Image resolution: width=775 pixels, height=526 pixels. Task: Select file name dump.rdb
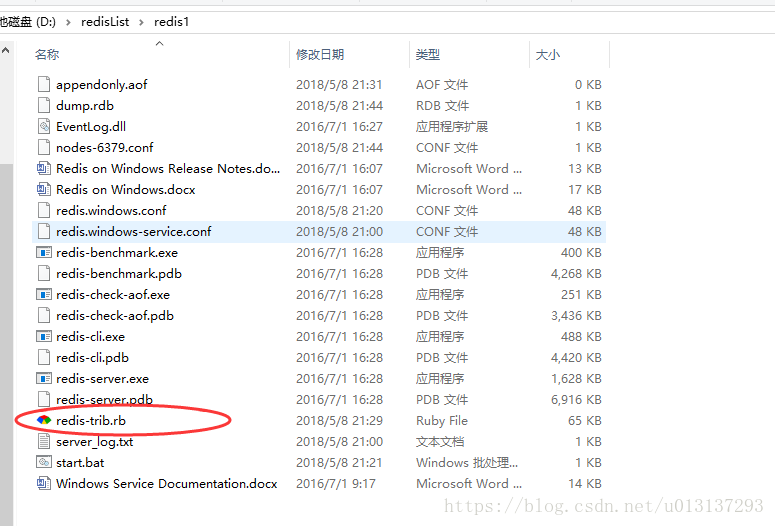click(x=85, y=105)
